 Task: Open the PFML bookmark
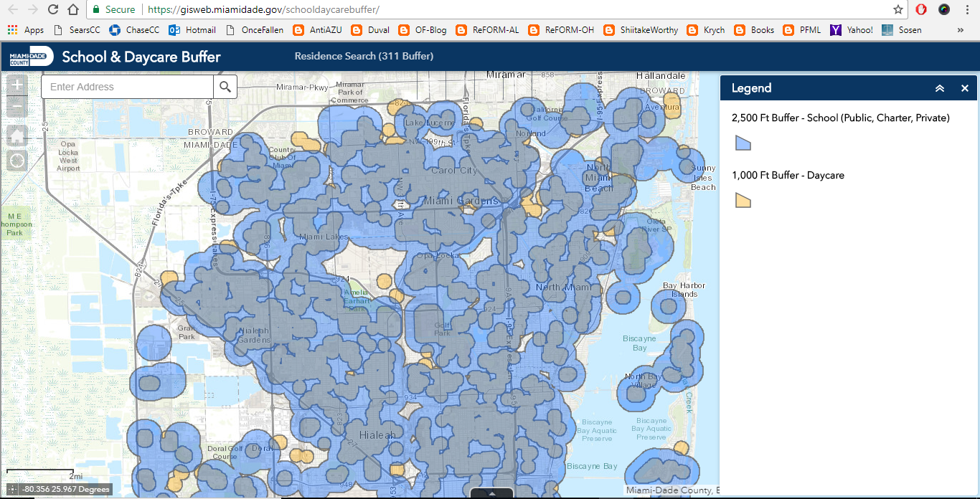coord(801,30)
